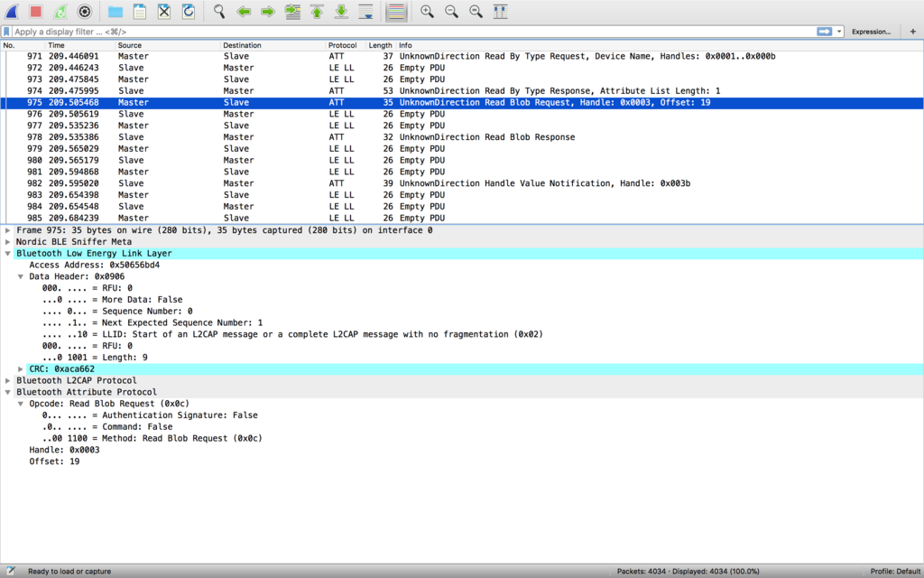Go forward in packet history
Viewport: 924px width, 578px height.
click(x=268, y=11)
